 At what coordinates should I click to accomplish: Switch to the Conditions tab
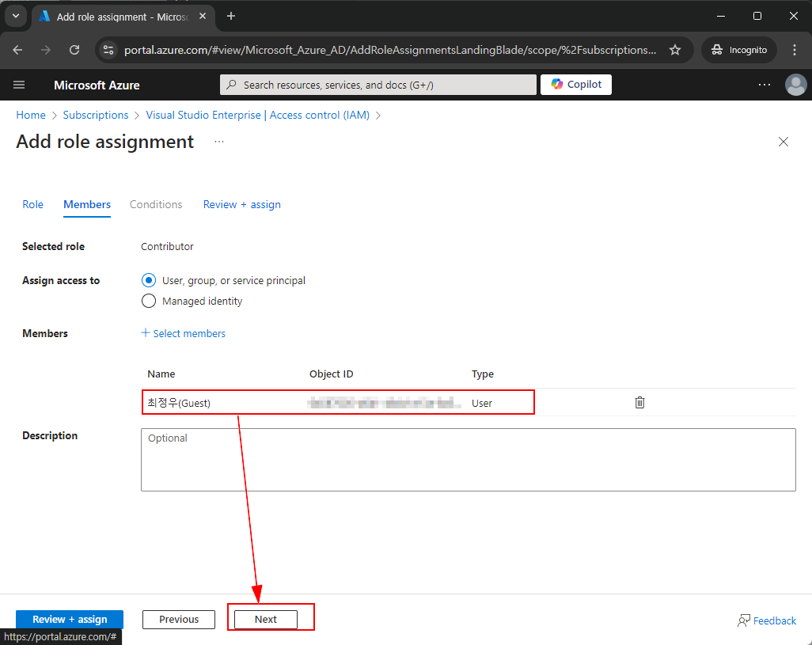pos(156,204)
